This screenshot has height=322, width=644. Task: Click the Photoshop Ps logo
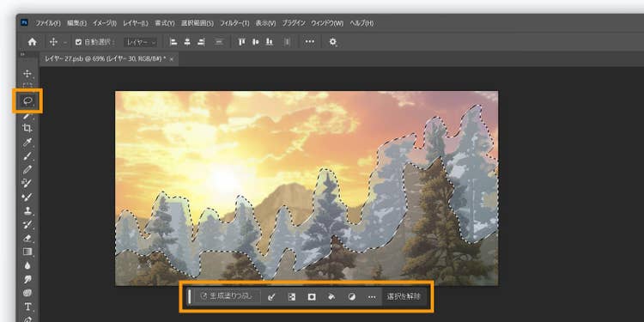[24, 23]
